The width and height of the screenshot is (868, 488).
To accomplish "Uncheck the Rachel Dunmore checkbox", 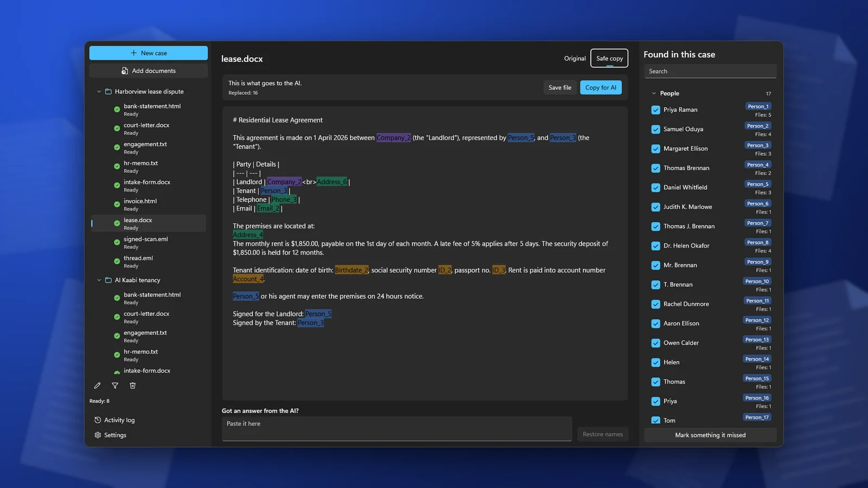I will point(655,304).
